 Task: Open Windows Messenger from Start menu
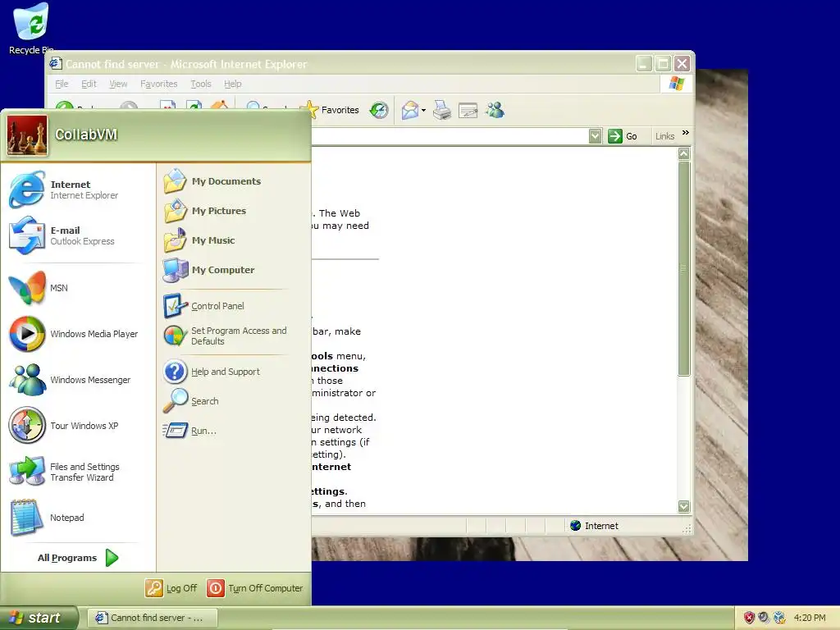pos(78,380)
